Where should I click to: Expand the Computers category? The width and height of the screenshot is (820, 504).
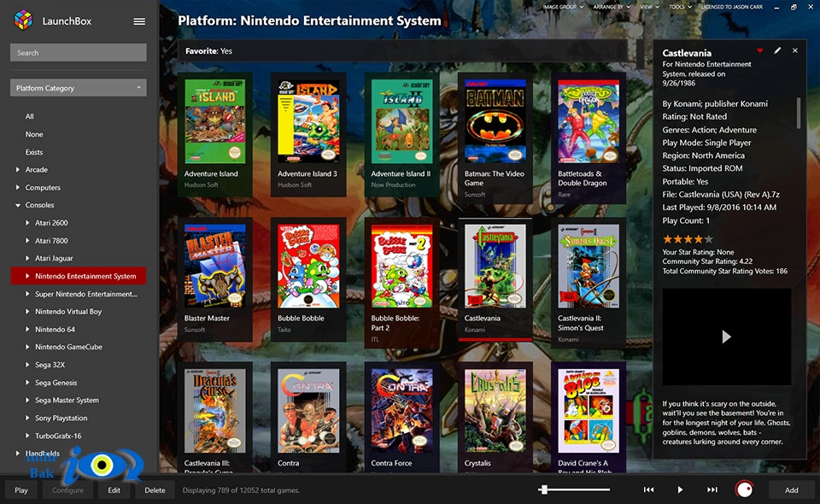[x=18, y=187]
